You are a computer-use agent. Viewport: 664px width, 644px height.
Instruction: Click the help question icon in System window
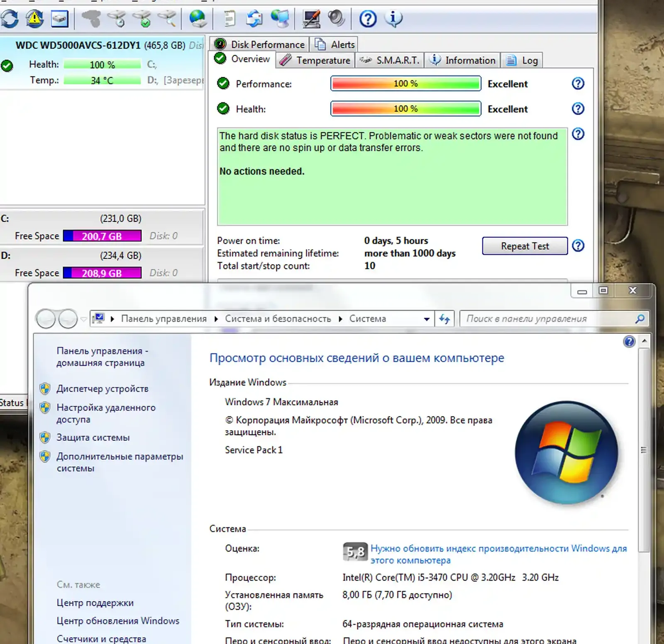629,341
